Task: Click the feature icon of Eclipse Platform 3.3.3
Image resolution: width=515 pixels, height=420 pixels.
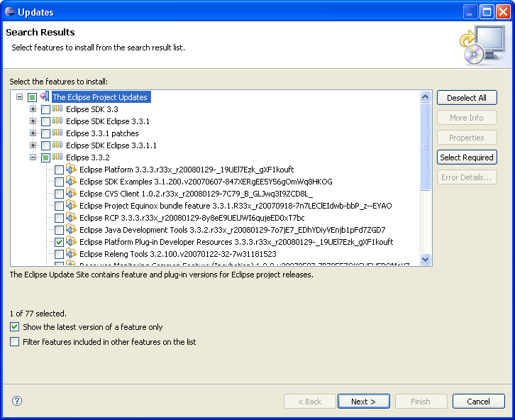Action: 71,169
